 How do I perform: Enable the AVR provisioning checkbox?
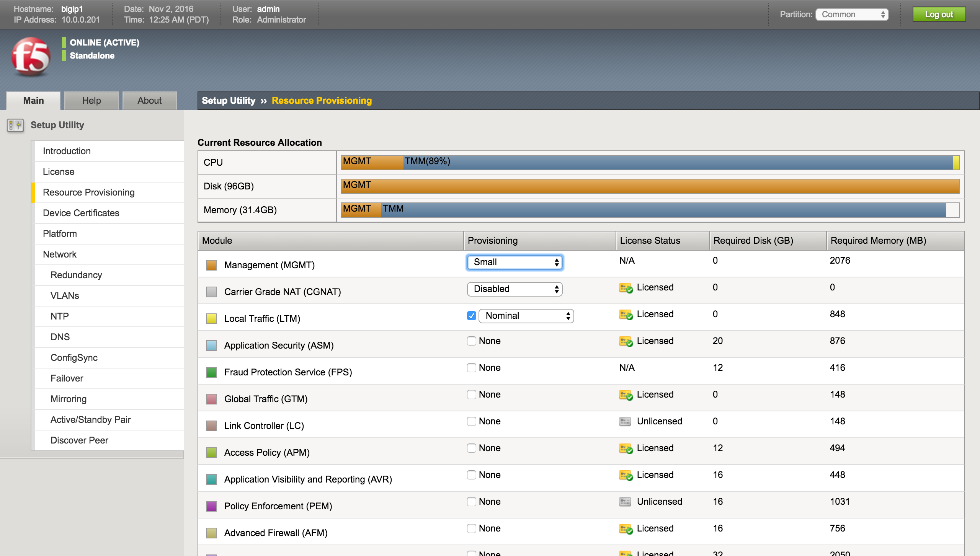[x=472, y=475]
